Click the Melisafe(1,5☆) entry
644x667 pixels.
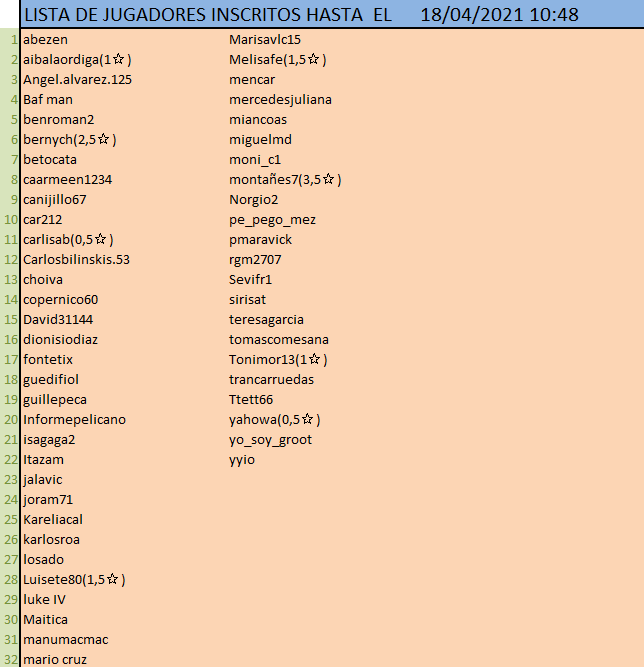277,59
